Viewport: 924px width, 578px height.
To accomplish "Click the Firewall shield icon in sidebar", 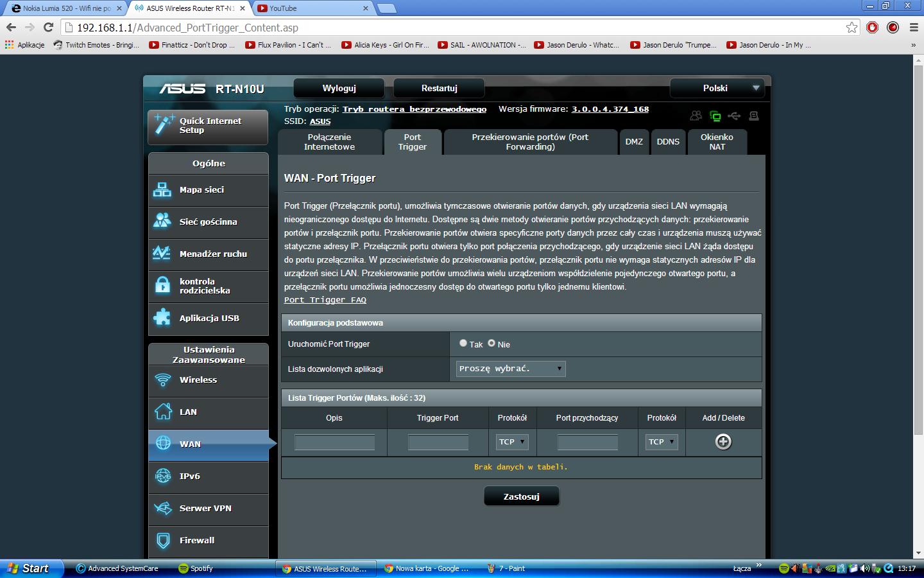I will click(x=163, y=541).
